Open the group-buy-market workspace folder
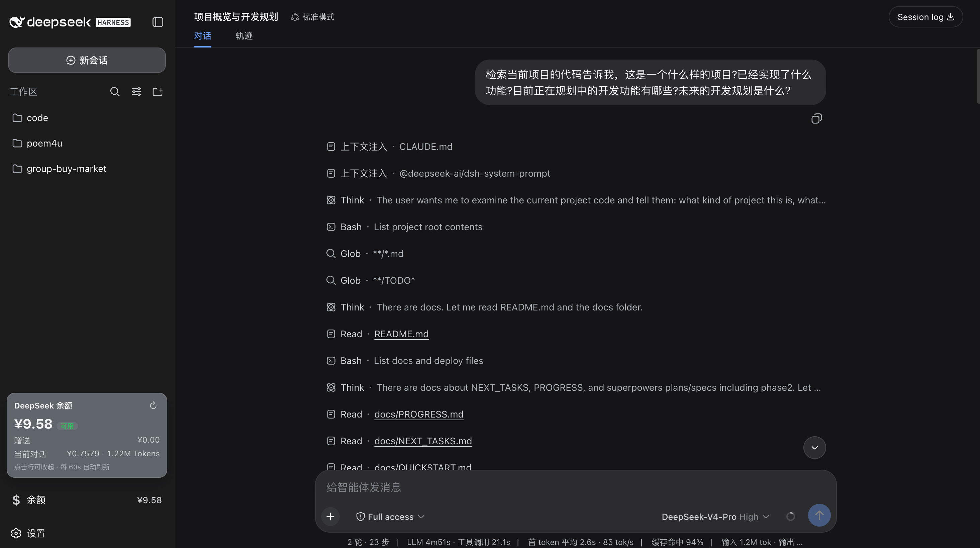The height and width of the screenshot is (548, 980). tap(87, 169)
